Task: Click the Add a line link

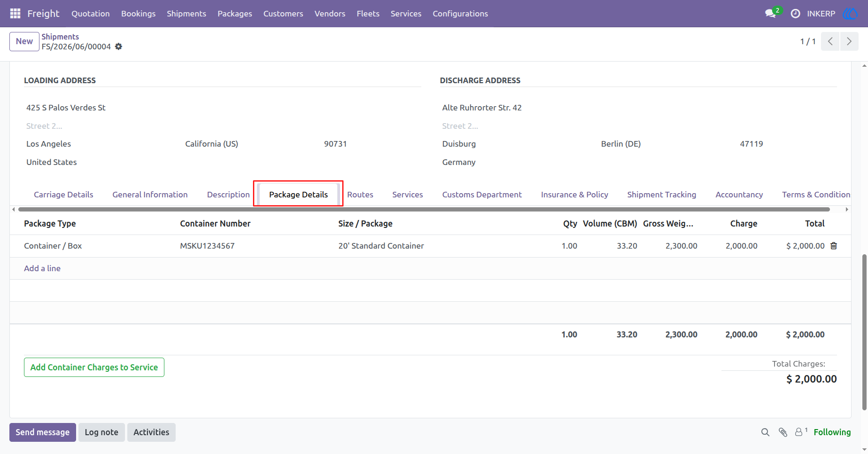Action: pos(42,268)
